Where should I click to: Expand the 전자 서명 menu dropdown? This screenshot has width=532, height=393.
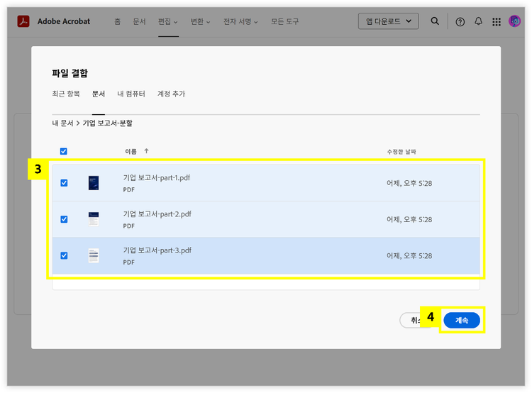click(x=240, y=22)
